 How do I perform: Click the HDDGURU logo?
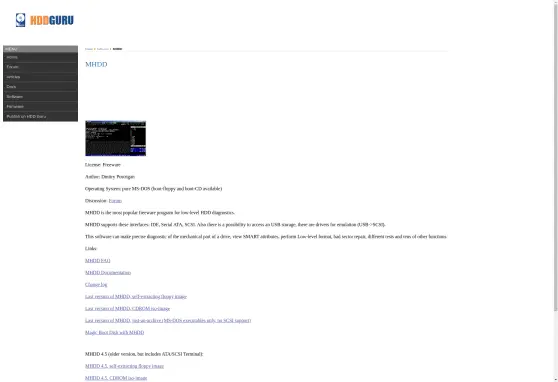(45, 20)
